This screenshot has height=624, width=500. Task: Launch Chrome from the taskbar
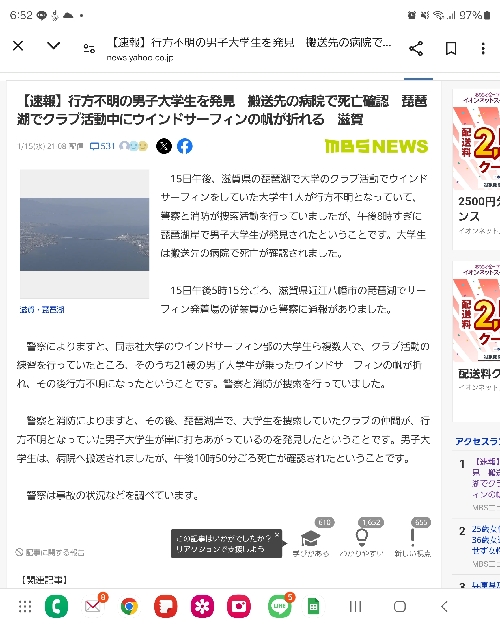129,606
